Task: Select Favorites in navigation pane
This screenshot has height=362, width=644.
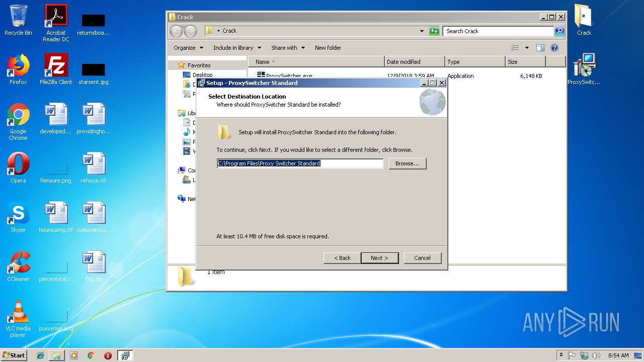Action: pos(199,65)
